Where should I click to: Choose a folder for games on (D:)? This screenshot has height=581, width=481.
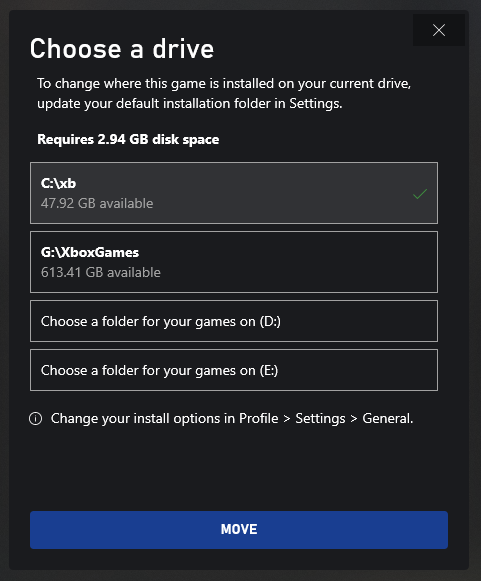pyautogui.click(x=234, y=321)
